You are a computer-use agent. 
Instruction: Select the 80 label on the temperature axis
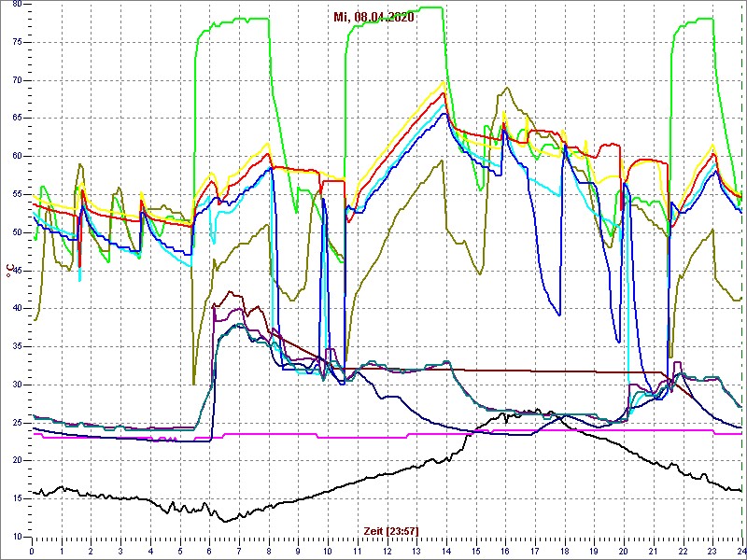point(16,5)
